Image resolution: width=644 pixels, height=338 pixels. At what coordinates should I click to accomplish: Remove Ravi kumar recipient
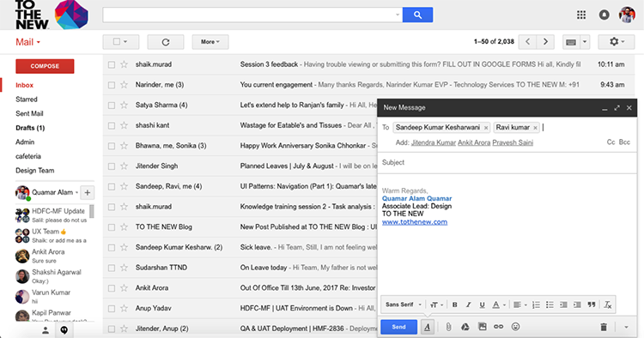click(x=535, y=128)
